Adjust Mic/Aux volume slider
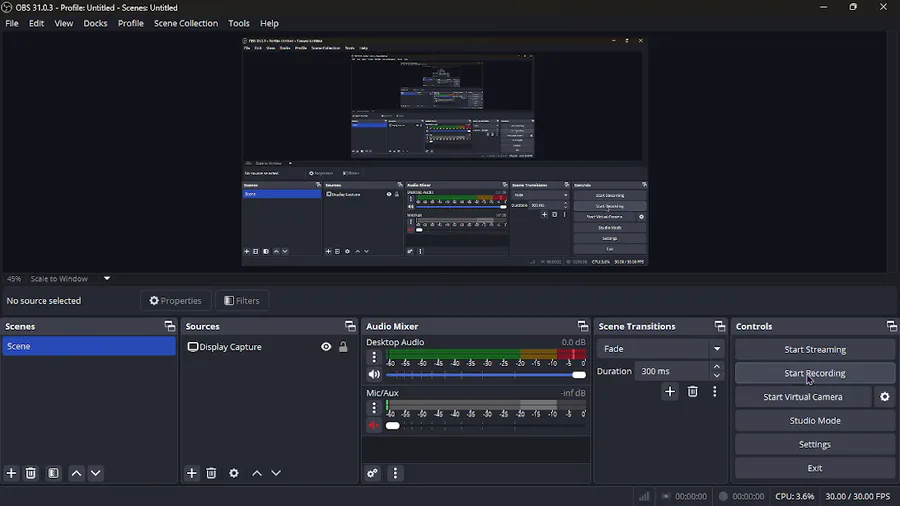900x506 pixels. tap(486, 426)
